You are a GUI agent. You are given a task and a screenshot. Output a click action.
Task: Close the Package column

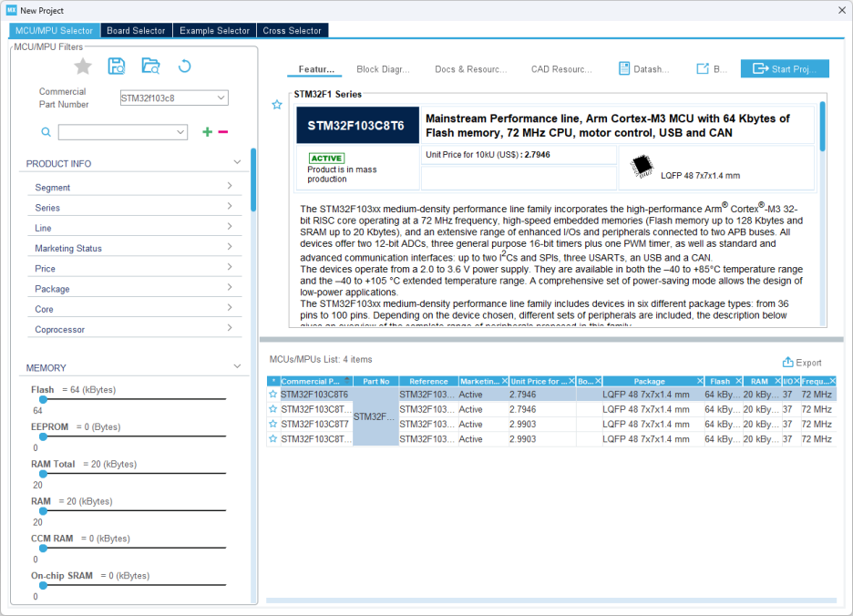(x=700, y=381)
